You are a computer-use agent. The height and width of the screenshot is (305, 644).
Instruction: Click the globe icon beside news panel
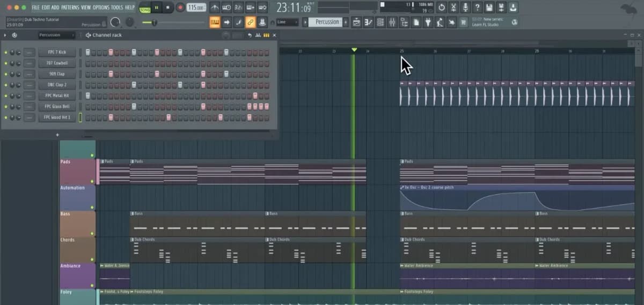coord(515,22)
